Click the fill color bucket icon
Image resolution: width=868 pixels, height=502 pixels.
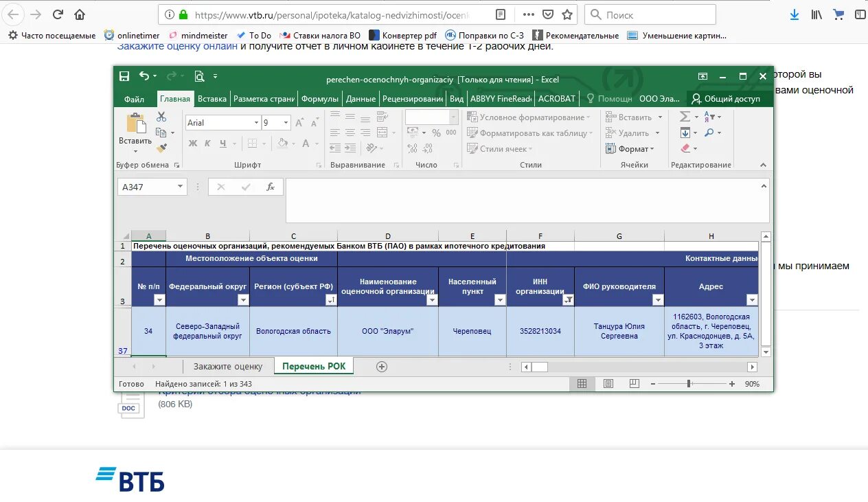tap(282, 144)
